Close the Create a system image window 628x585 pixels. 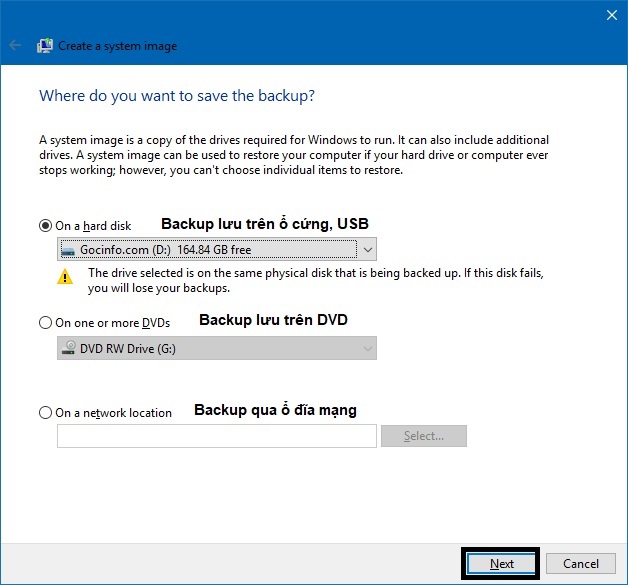tap(611, 14)
